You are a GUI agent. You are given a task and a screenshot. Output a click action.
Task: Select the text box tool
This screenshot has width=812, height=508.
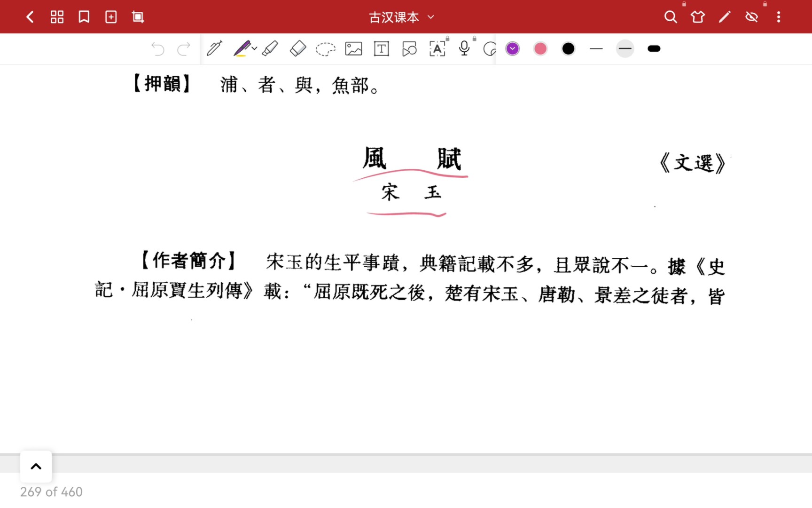point(382,49)
